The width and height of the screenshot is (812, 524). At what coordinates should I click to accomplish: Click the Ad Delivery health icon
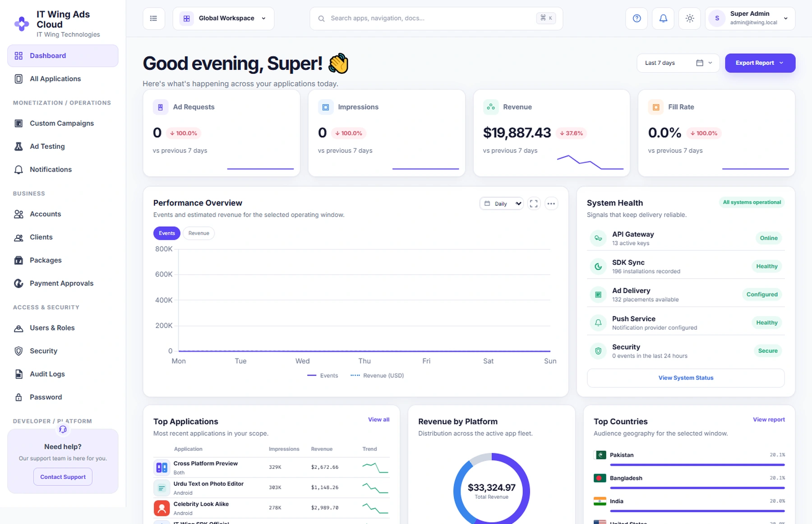[x=598, y=294]
